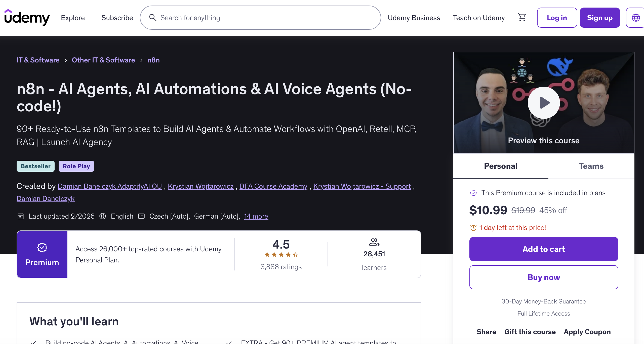Click the star rating row
This screenshot has height=344, width=644.
point(281,255)
